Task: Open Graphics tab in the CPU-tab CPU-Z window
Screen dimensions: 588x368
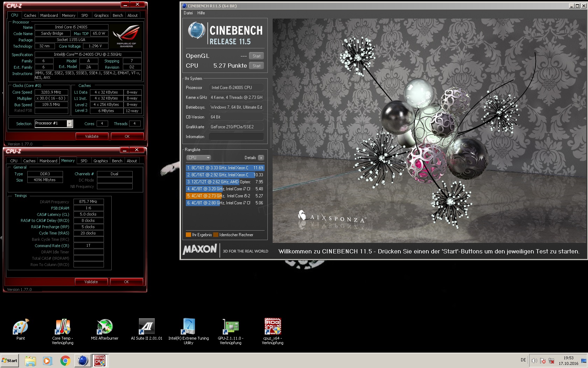Action: (x=101, y=15)
